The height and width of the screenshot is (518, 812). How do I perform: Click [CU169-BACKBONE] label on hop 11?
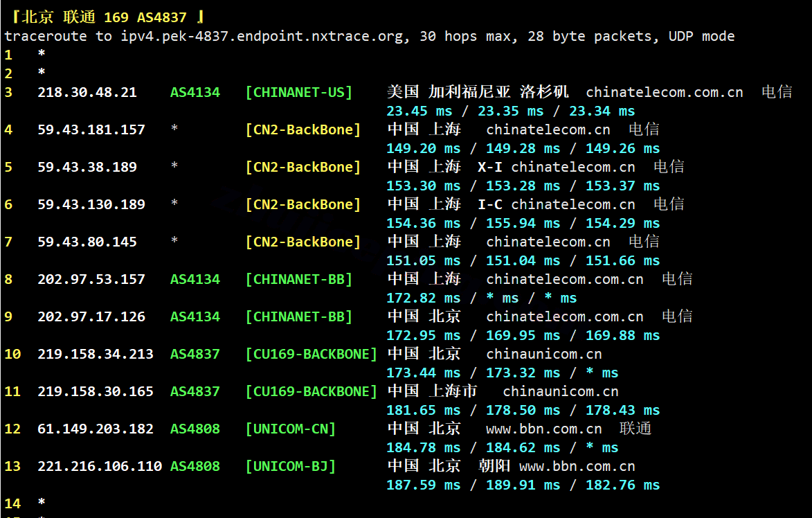pos(312,391)
